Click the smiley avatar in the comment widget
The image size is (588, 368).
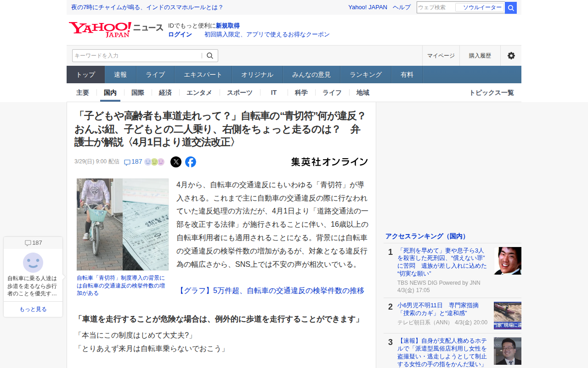click(x=33, y=263)
